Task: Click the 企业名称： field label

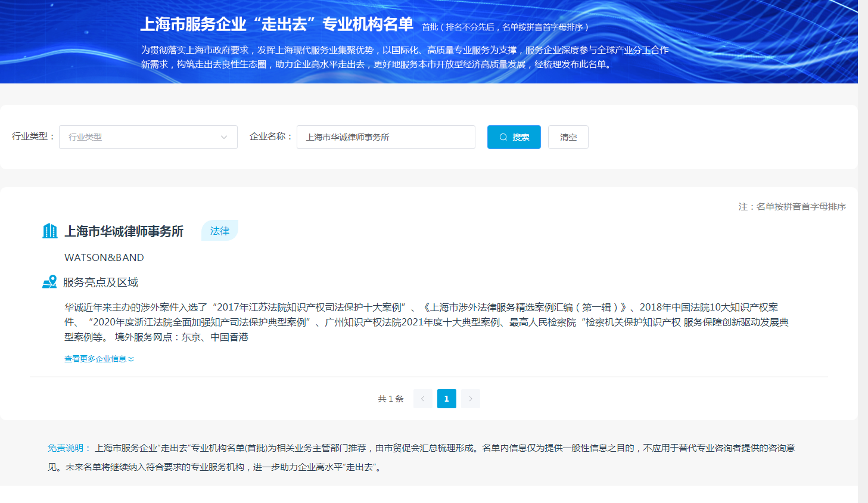Action: [x=272, y=136]
